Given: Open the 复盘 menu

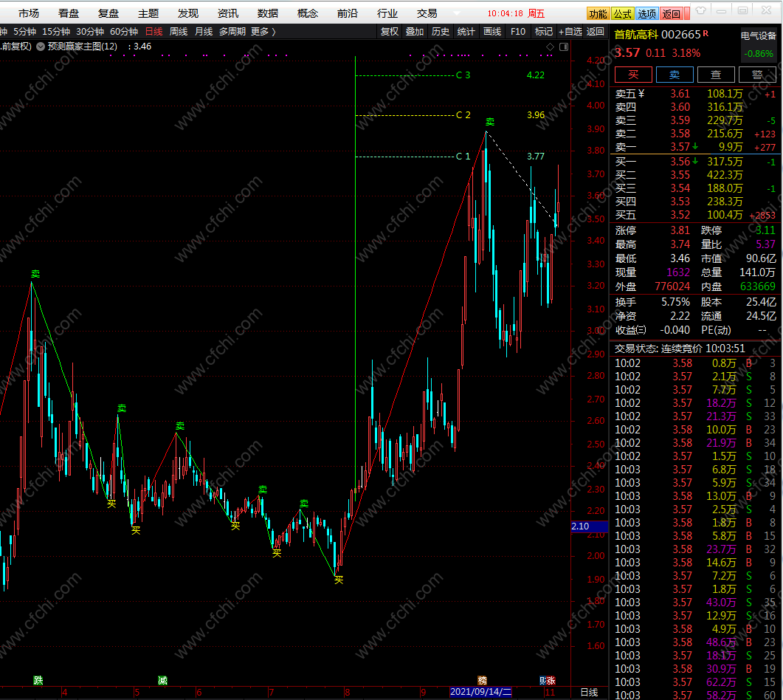Looking at the screenshot, I should point(108,13).
